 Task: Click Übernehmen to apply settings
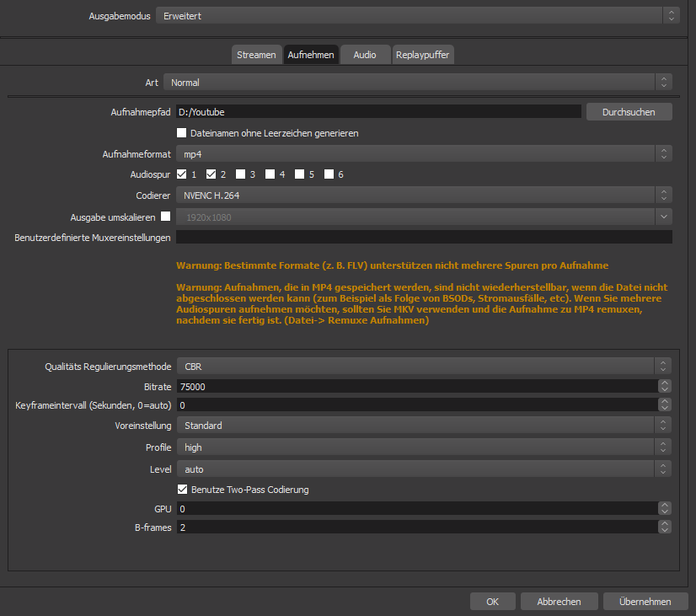(645, 602)
